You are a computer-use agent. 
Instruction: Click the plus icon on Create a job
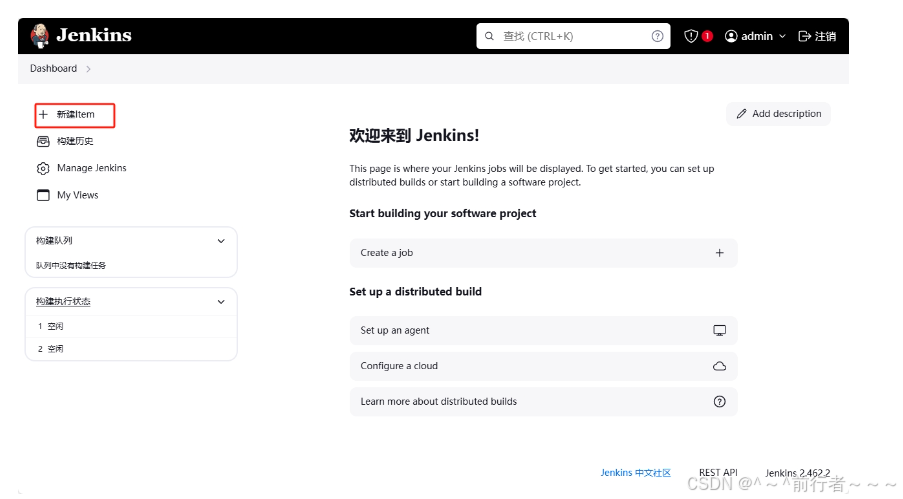[719, 253]
